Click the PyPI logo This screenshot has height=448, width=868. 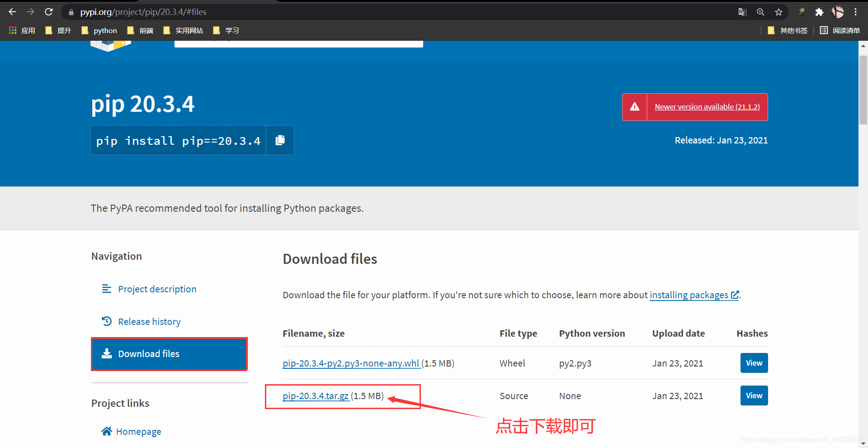pyautogui.click(x=111, y=46)
